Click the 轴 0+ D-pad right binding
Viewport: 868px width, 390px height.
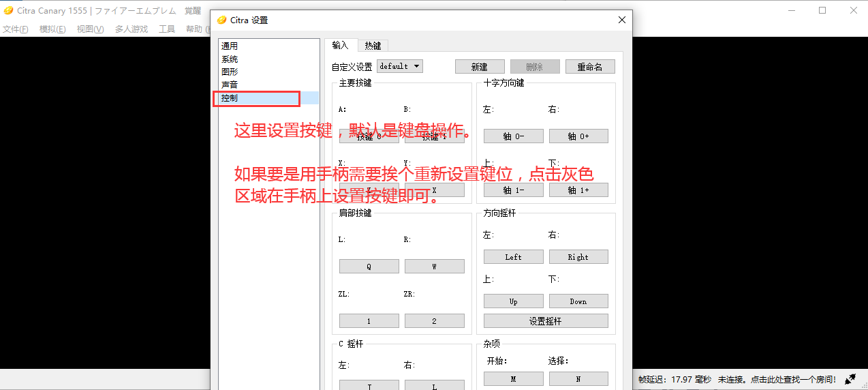click(578, 136)
